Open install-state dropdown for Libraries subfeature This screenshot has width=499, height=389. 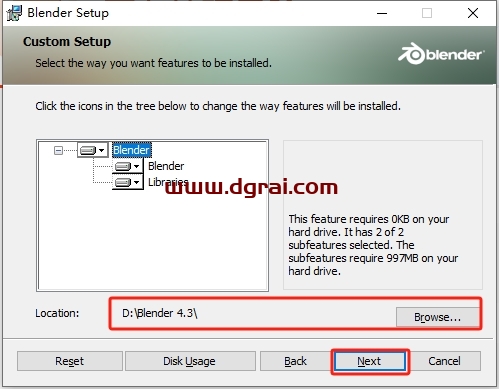tap(127, 182)
